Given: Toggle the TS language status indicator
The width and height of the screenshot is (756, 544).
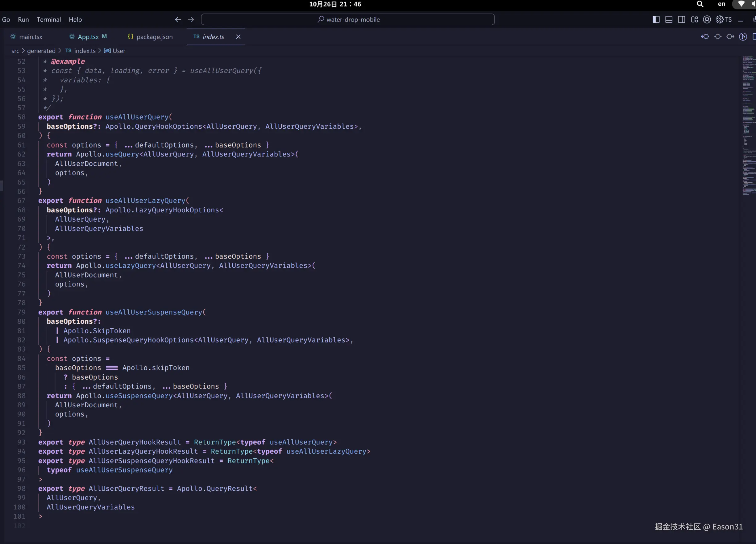Looking at the screenshot, I should [729, 19].
